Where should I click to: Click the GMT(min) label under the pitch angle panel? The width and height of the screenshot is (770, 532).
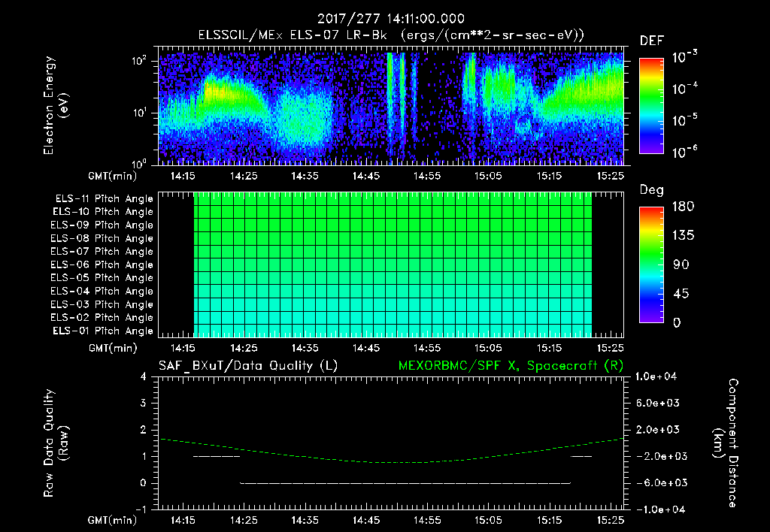(113, 349)
